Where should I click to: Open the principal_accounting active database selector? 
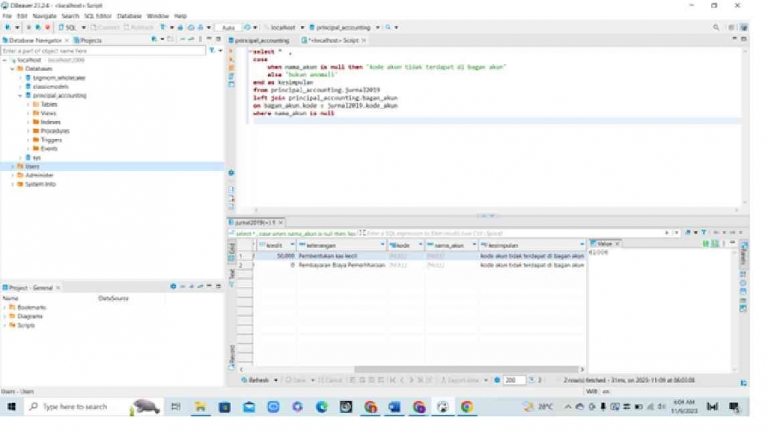(x=343, y=27)
